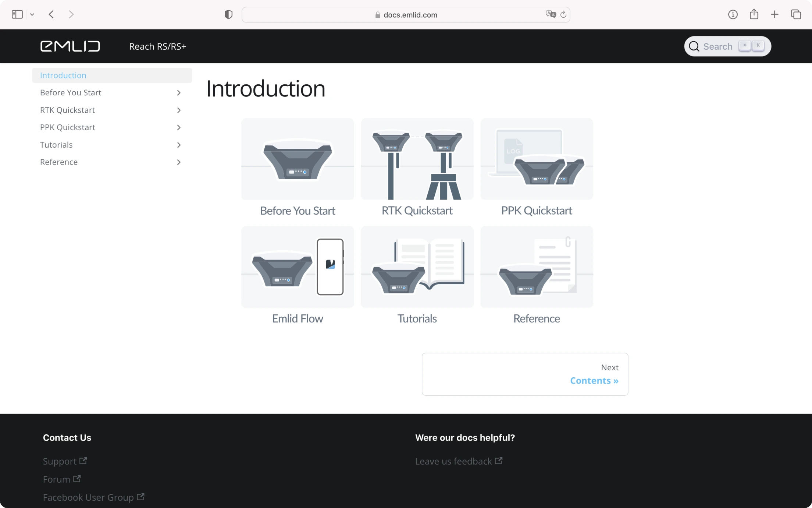Click the search magnifier icon
Viewport: 812px width, 508px height.
[x=694, y=46]
